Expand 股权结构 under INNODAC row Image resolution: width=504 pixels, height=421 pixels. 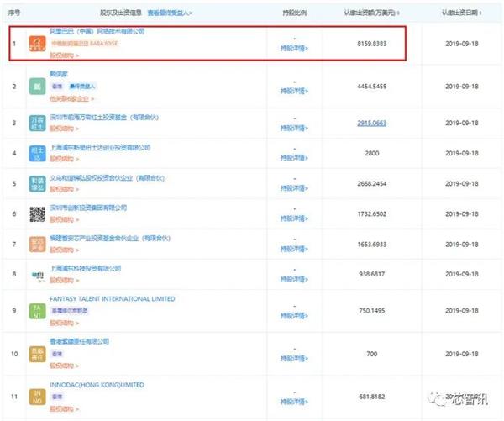tap(65, 409)
